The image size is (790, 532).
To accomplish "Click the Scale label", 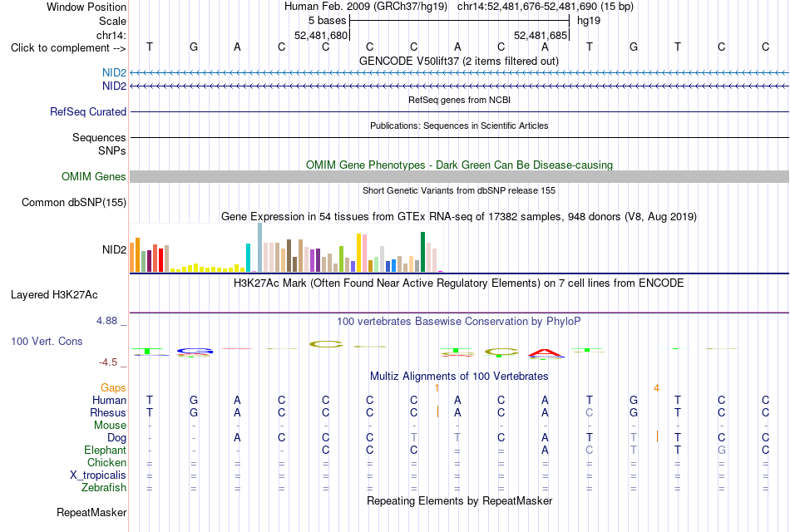I will coord(112,21).
